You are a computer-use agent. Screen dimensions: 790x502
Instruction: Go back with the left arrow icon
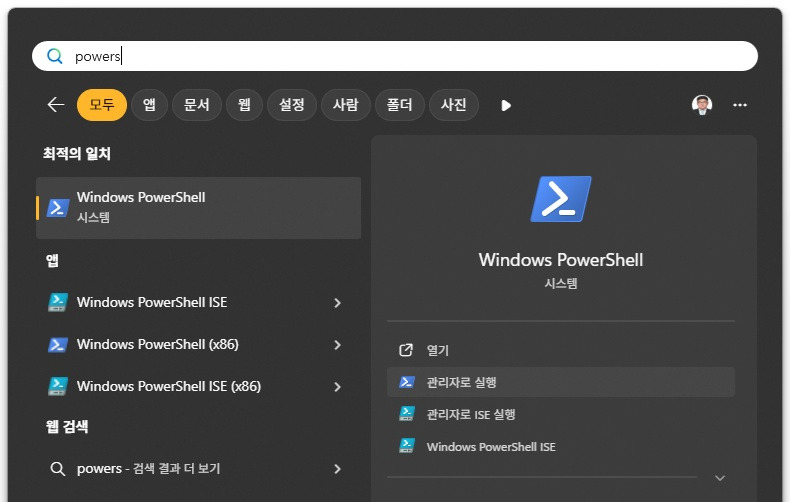(x=55, y=105)
